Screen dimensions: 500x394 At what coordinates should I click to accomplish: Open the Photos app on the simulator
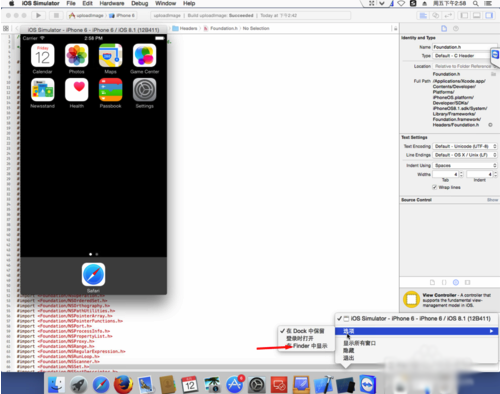77,55
